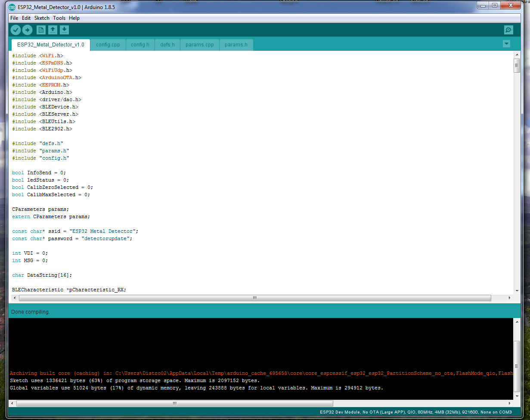Click the console scroll-up arrow
This screenshot has height=420, width=530.
coord(517,321)
